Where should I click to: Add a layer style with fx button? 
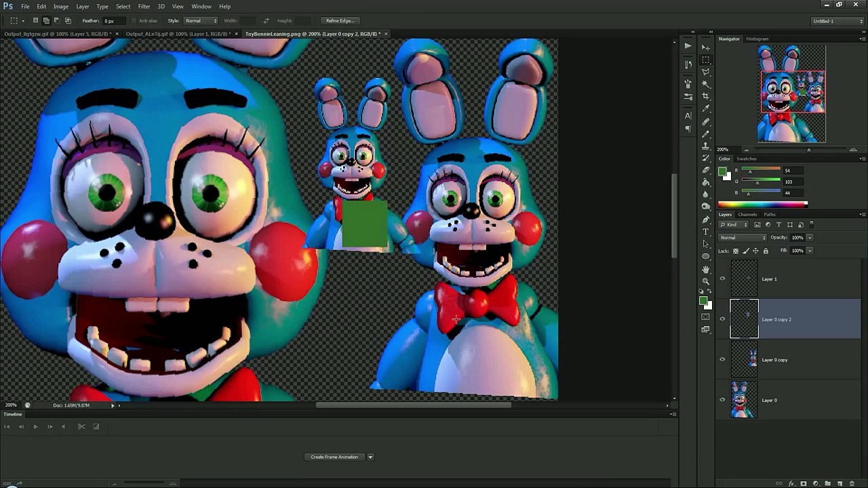(791, 484)
